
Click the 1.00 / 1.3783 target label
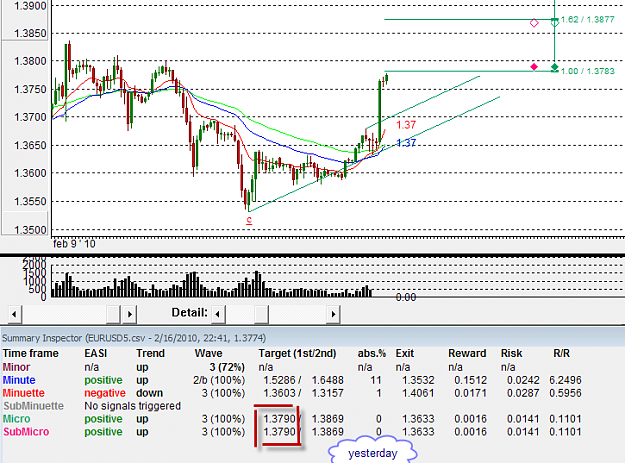click(588, 71)
